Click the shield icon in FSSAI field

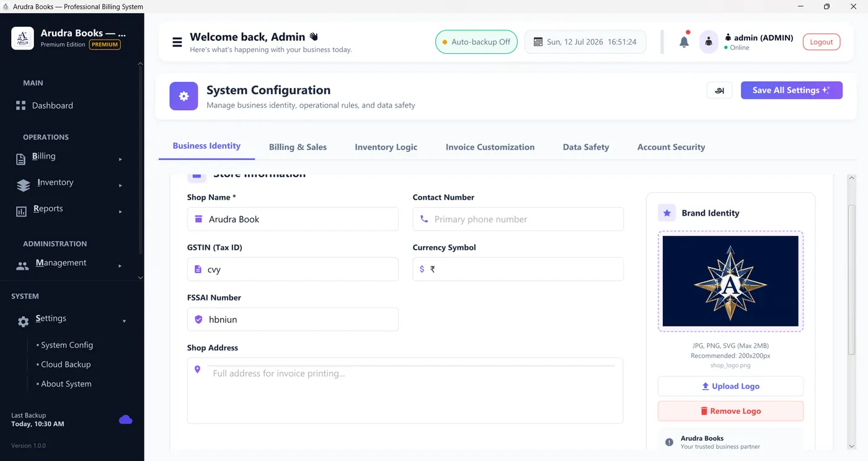coord(198,320)
